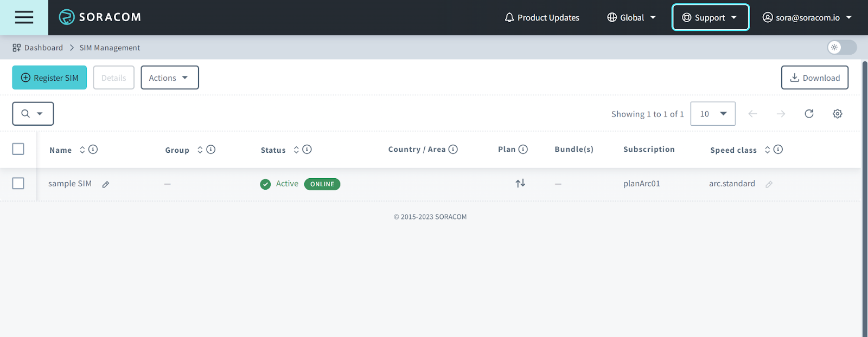Edit the sample SIM name pencil icon
Viewport: 868px width, 337px height.
106,184
